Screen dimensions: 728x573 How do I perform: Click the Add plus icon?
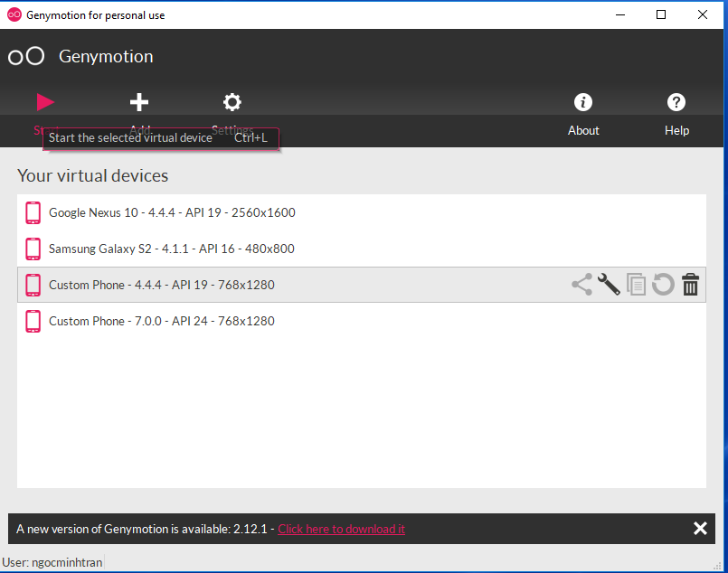pos(139,102)
